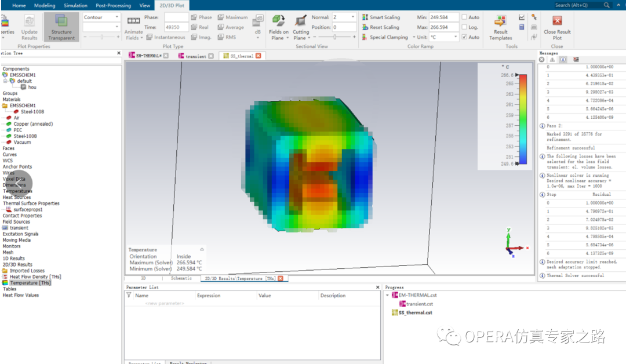626x364 pixels.
Task: Open Result Templates tool
Action: point(501,27)
